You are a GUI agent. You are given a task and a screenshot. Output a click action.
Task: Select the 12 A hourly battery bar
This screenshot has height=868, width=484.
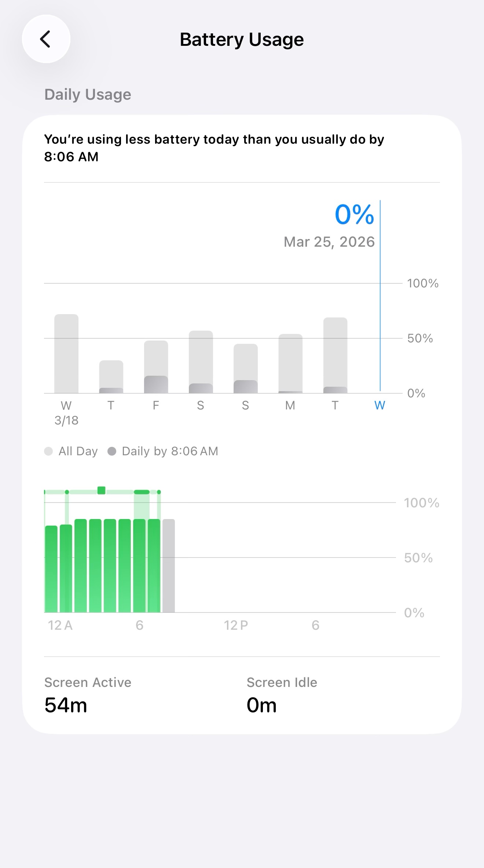(x=51, y=569)
